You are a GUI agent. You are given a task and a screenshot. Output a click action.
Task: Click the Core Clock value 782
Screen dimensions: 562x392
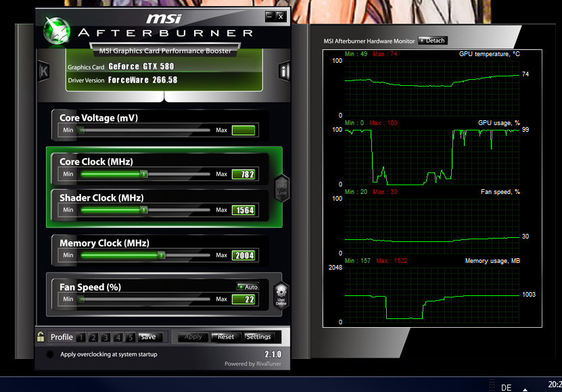click(243, 174)
